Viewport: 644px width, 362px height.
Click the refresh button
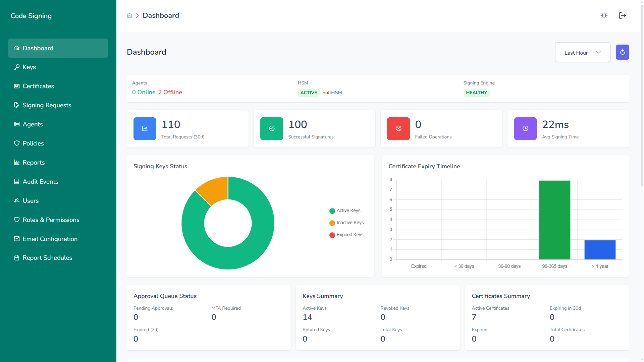(622, 52)
